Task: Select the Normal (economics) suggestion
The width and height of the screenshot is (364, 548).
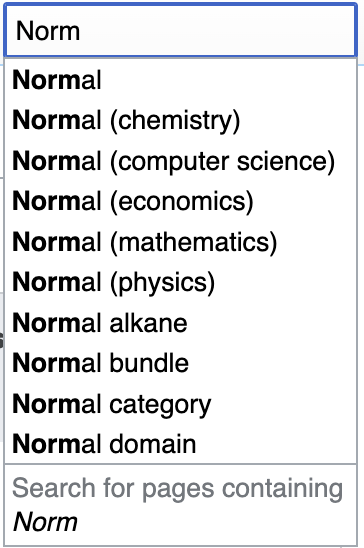Action: coord(181,202)
